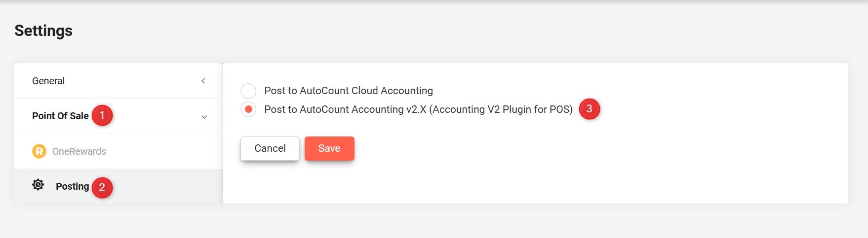Click the Settings page heading
Viewport: 868px width, 238px height.
(x=43, y=31)
